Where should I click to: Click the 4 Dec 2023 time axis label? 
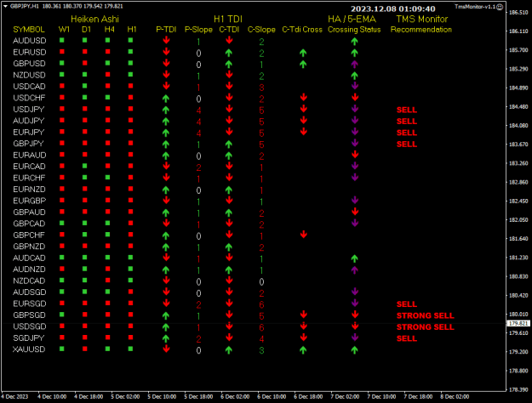(14, 396)
